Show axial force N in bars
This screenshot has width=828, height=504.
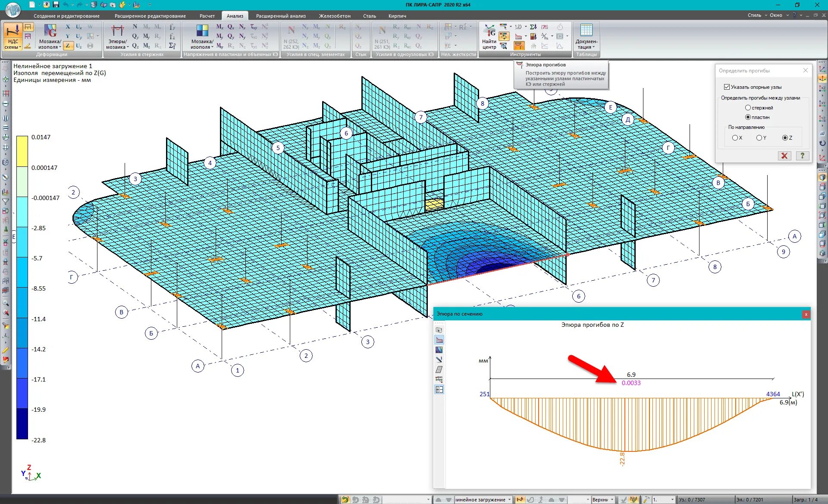coord(135,27)
